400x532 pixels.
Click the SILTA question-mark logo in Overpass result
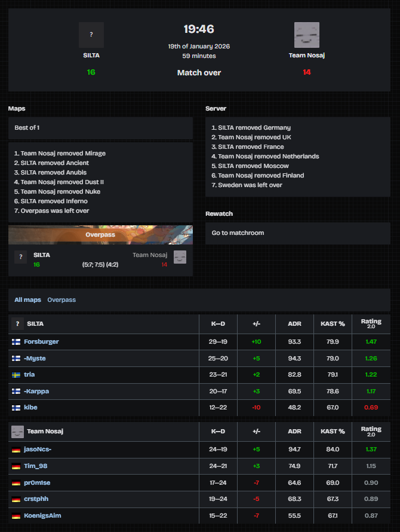coord(21,257)
